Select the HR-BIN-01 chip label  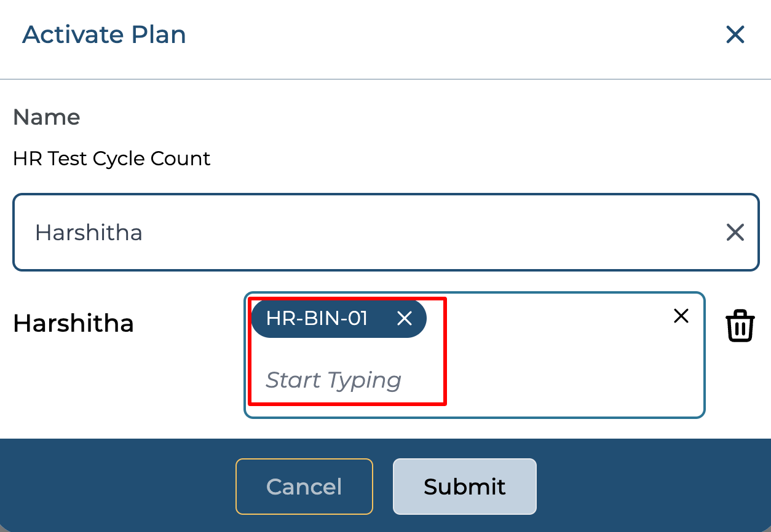point(317,318)
